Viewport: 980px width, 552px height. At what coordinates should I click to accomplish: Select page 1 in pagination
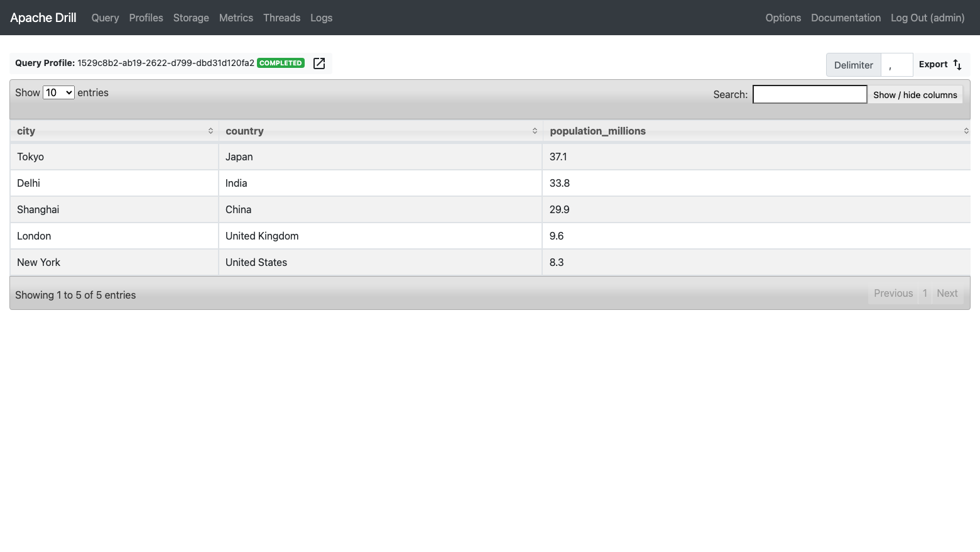point(925,294)
